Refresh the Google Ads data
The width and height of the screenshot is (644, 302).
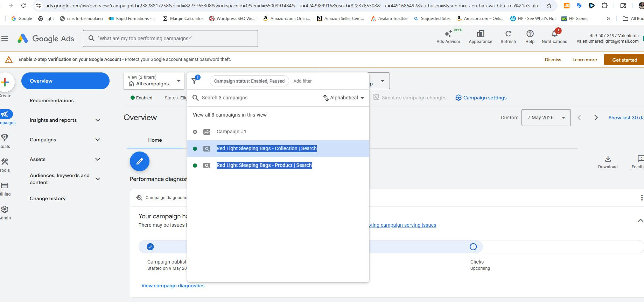508,34
